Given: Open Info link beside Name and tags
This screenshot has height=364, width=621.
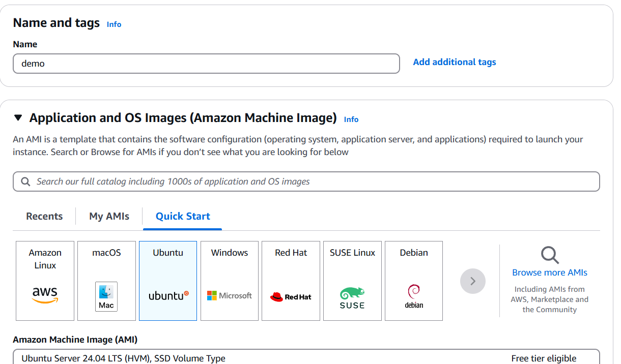Looking at the screenshot, I should coord(114,24).
